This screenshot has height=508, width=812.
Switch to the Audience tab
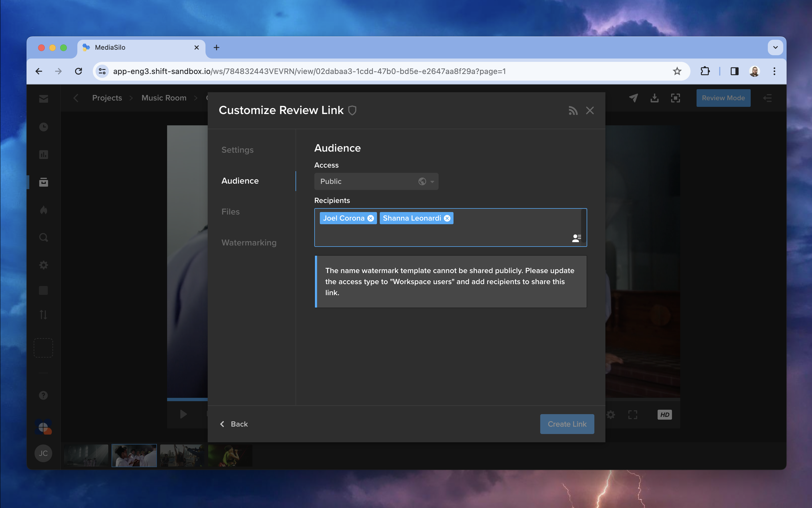(240, 181)
